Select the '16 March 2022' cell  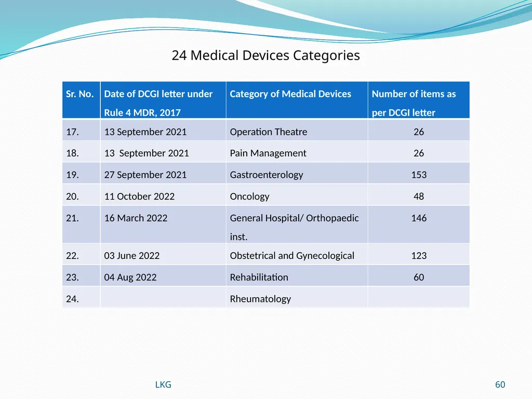(x=163, y=224)
